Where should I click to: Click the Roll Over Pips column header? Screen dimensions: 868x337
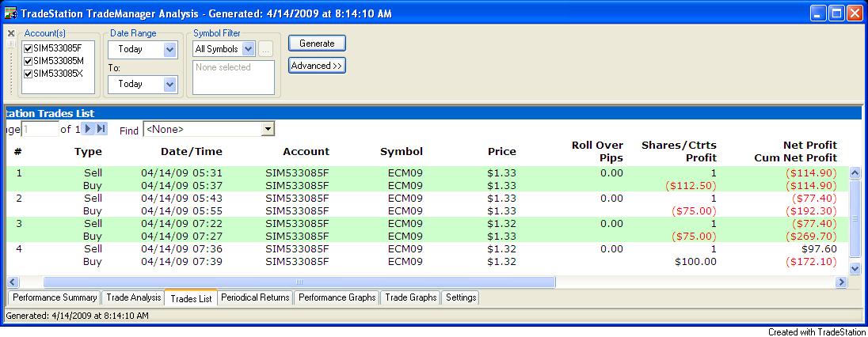pyautogui.click(x=597, y=152)
